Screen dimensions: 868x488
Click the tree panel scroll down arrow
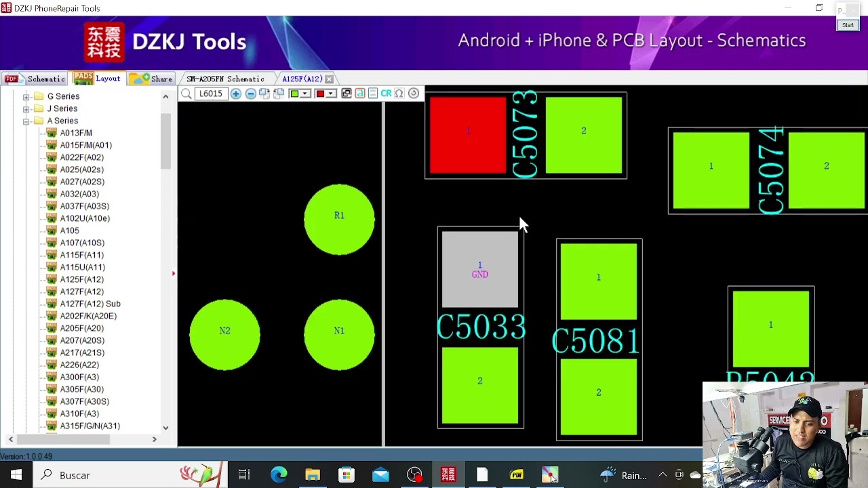pos(165,428)
